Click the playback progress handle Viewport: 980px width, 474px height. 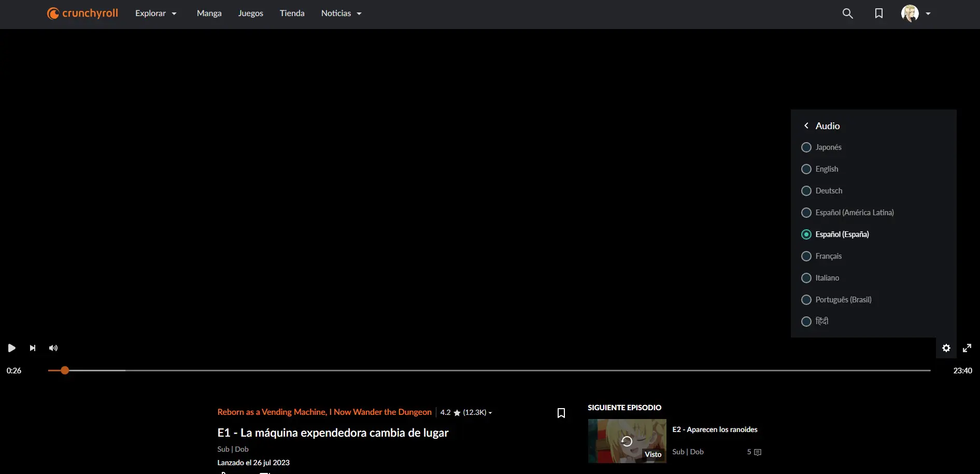(x=65, y=370)
